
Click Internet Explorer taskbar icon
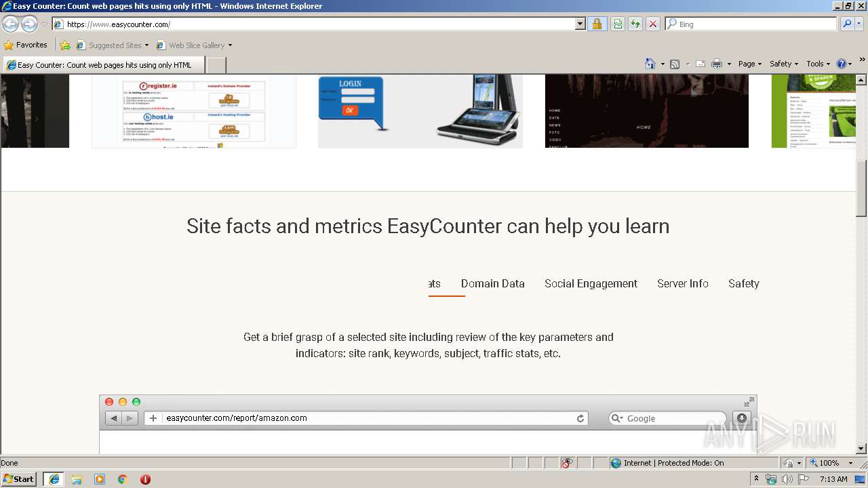(x=54, y=479)
